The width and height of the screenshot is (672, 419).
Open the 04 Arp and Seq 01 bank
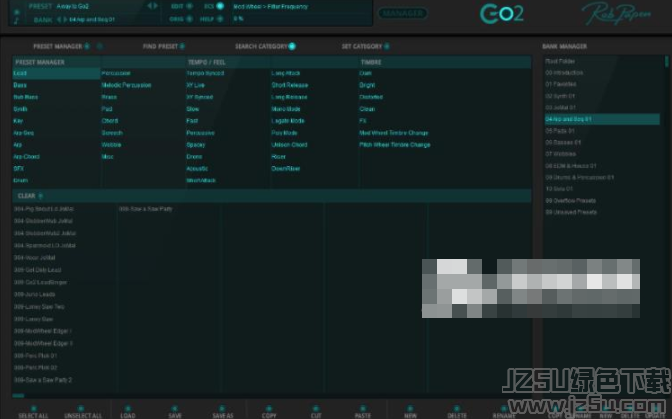[602, 119]
